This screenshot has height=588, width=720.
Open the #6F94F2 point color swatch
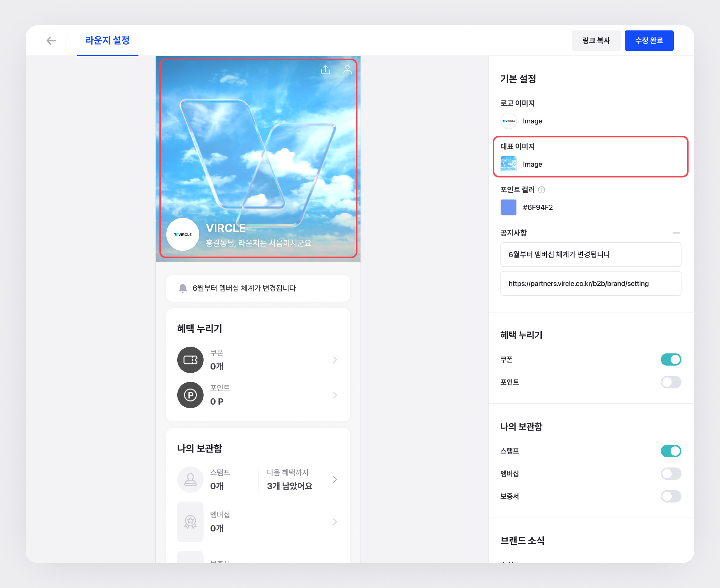[x=508, y=207]
